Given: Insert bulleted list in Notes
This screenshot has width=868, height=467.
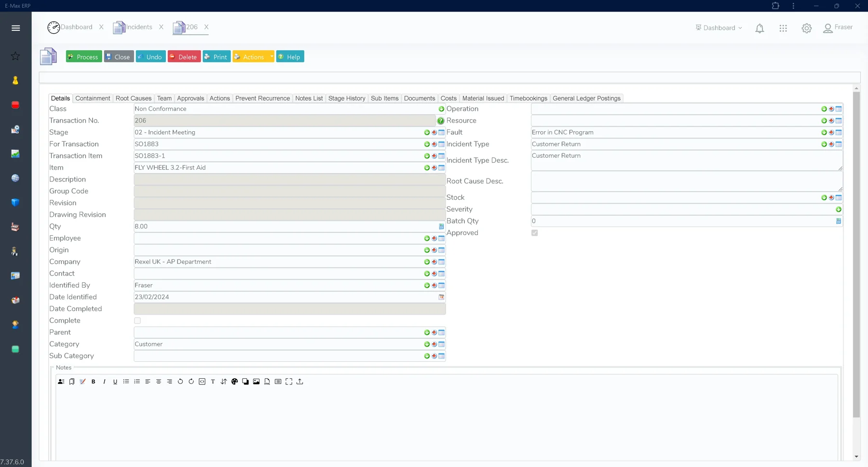Looking at the screenshot, I should [x=126, y=382].
